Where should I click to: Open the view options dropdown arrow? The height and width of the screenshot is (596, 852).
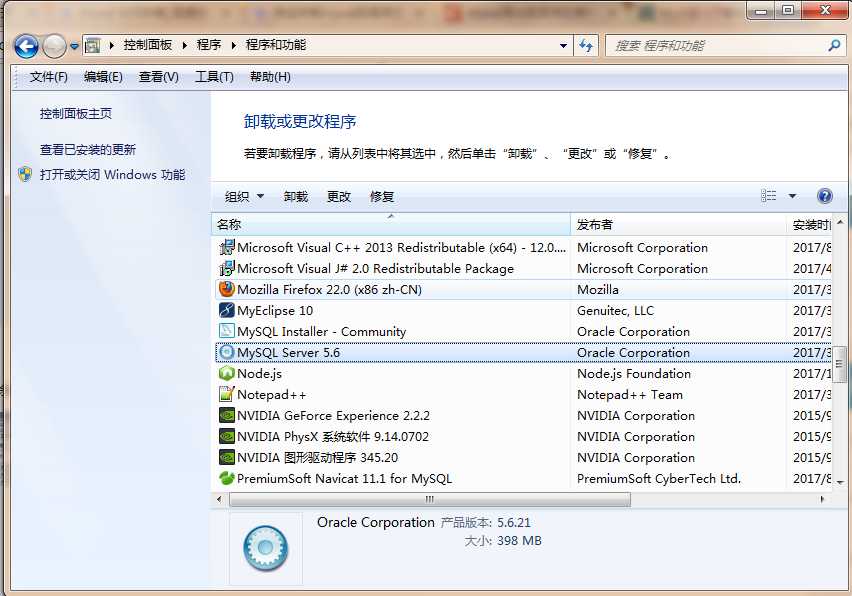(792, 196)
